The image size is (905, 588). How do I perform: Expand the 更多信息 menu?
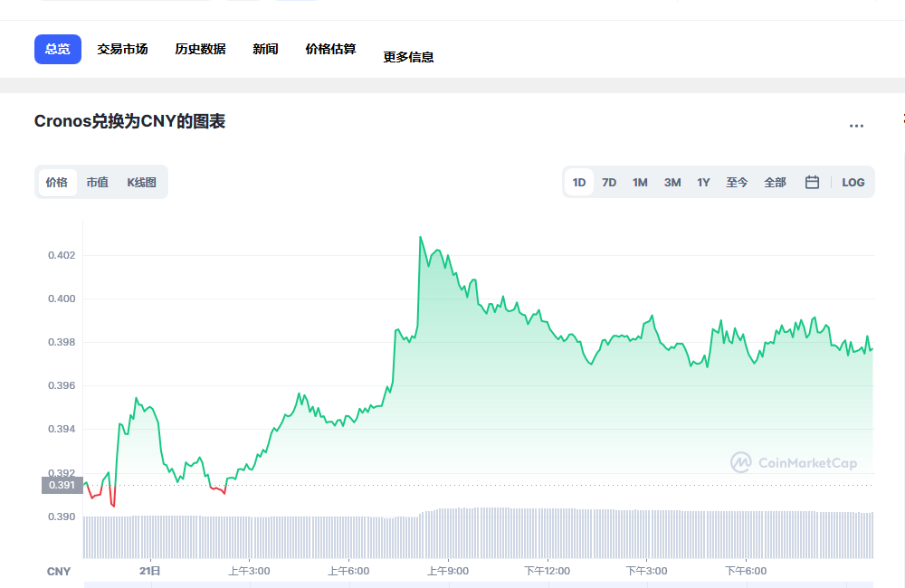pyautogui.click(x=407, y=55)
